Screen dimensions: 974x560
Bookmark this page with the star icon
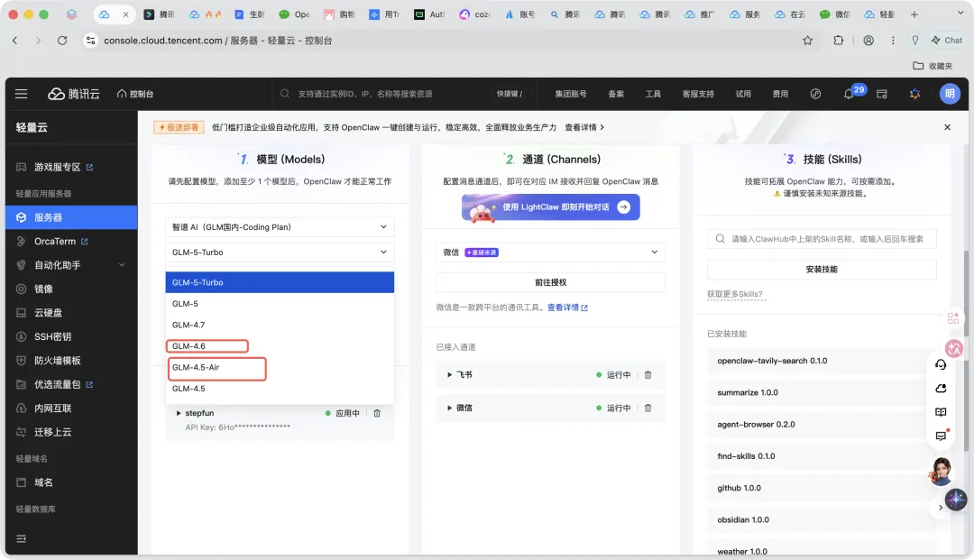807,41
